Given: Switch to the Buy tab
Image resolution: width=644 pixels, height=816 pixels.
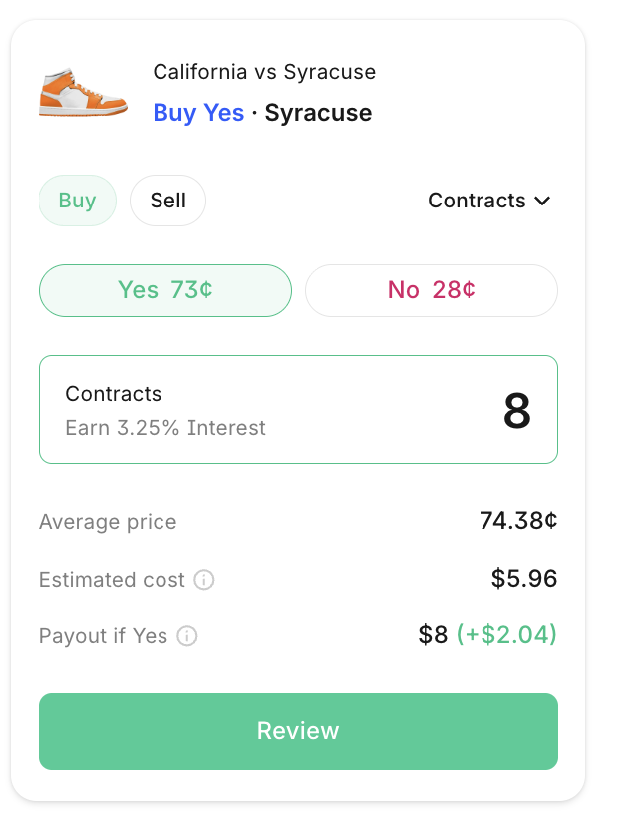Looking at the screenshot, I should click(x=77, y=201).
